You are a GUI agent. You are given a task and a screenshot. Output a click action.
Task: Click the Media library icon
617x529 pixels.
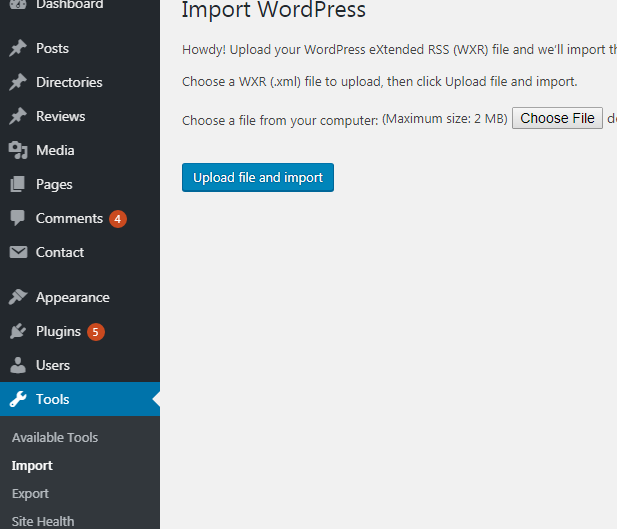(x=18, y=150)
